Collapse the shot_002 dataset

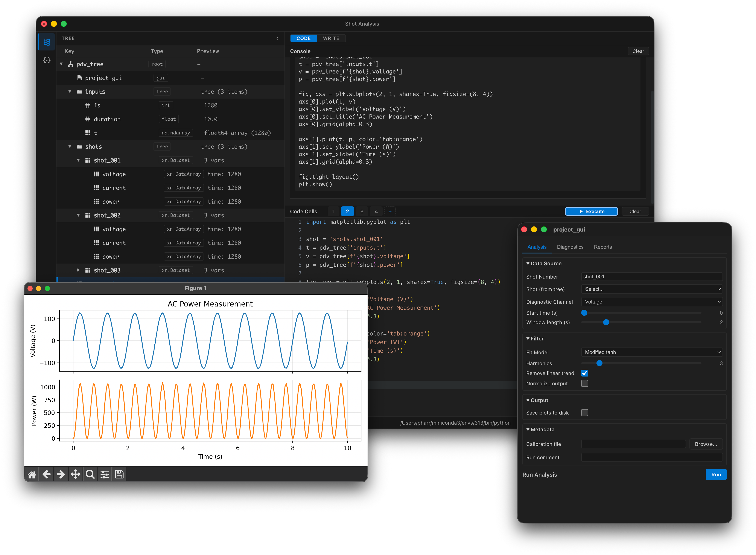pos(78,215)
